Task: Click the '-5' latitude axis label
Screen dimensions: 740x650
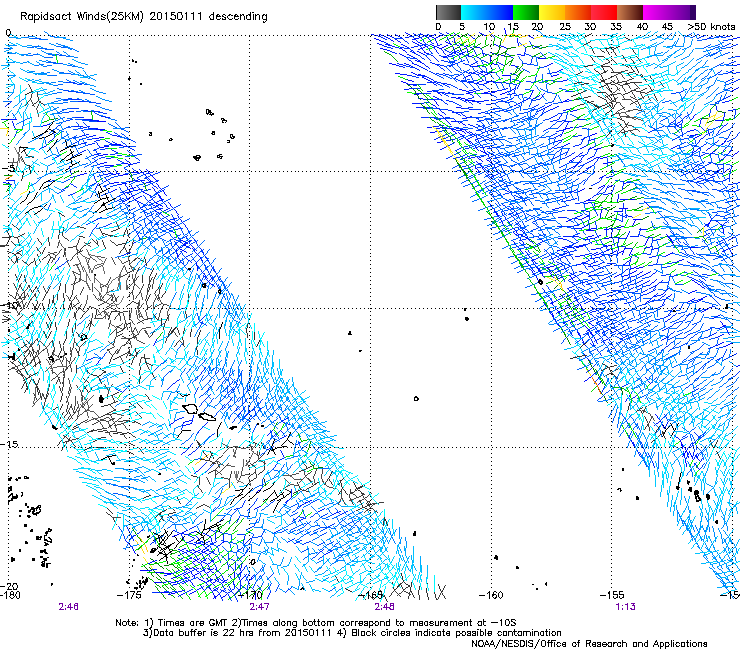Action: [9, 168]
